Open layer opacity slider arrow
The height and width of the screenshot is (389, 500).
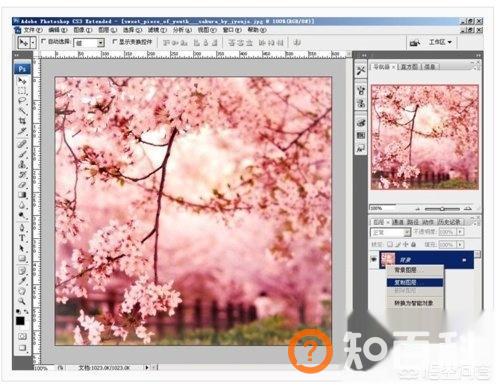(461, 232)
